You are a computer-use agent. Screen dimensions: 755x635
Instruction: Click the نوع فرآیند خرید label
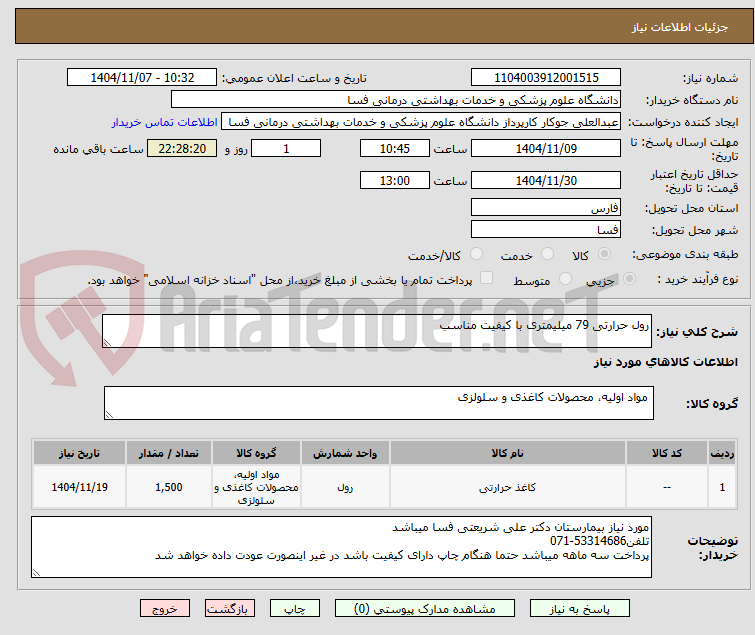pos(698,279)
